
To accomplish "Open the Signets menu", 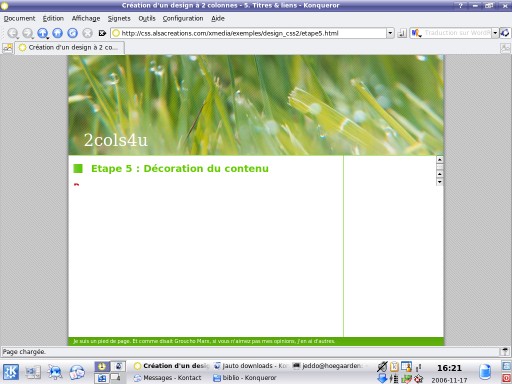I will pos(119,19).
